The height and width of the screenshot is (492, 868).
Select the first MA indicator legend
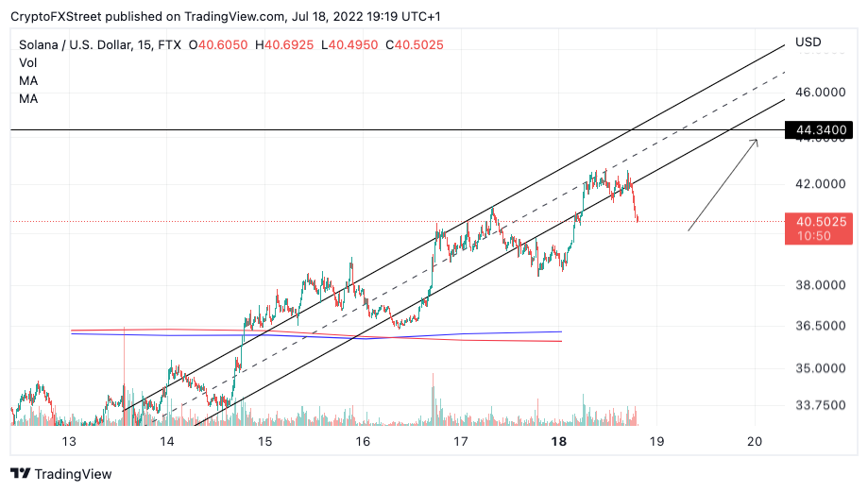pos(28,81)
